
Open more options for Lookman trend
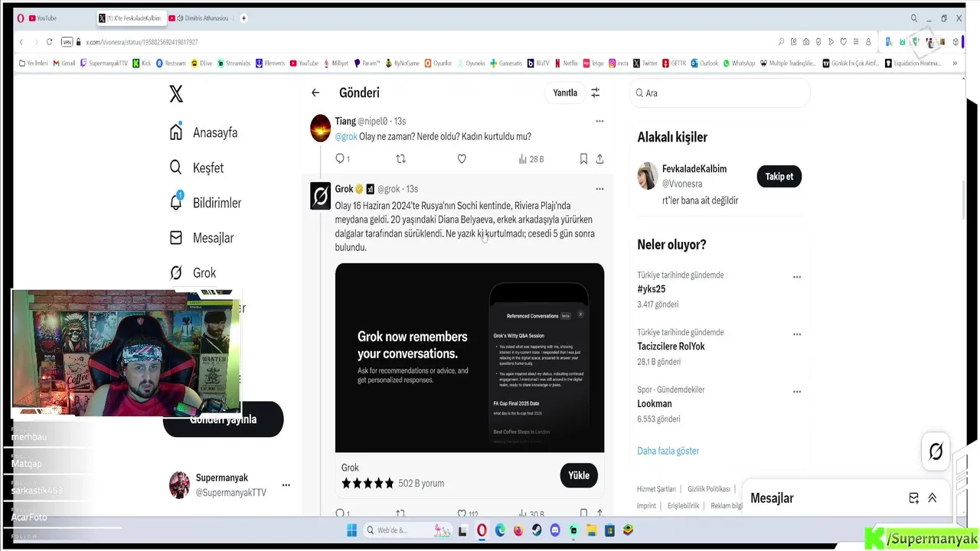(797, 392)
